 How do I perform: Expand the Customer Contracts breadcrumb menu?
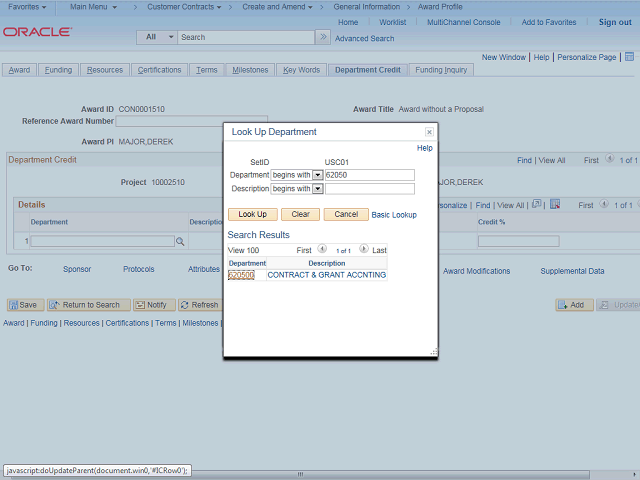pyautogui.click(x=184, y=7)
